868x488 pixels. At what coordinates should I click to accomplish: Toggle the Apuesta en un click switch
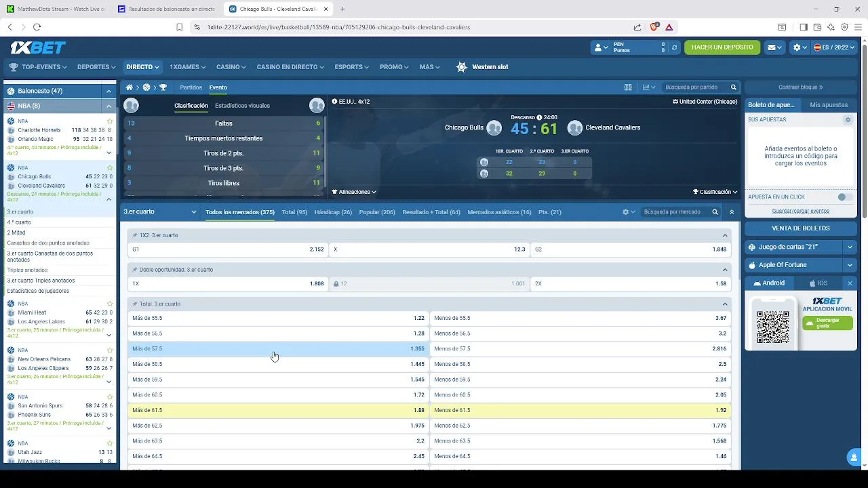click(844, 197)
